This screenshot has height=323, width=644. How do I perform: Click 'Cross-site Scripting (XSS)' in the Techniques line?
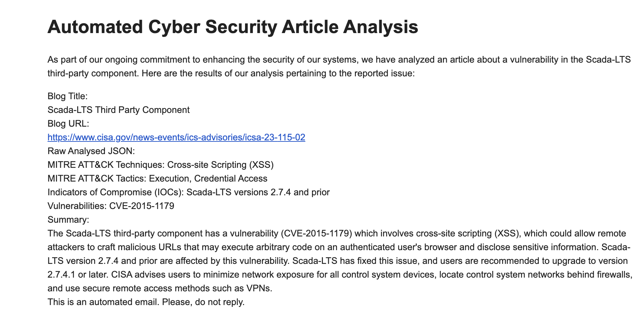click(x=220, y=165)
